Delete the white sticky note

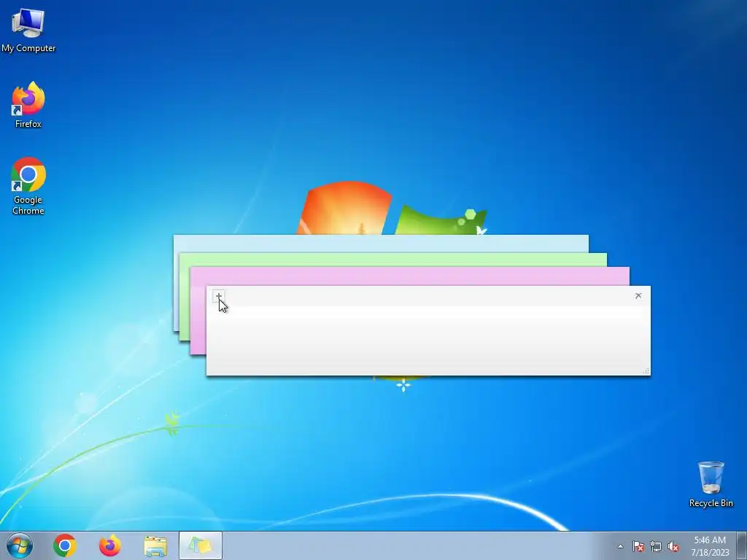pos(638,296)
